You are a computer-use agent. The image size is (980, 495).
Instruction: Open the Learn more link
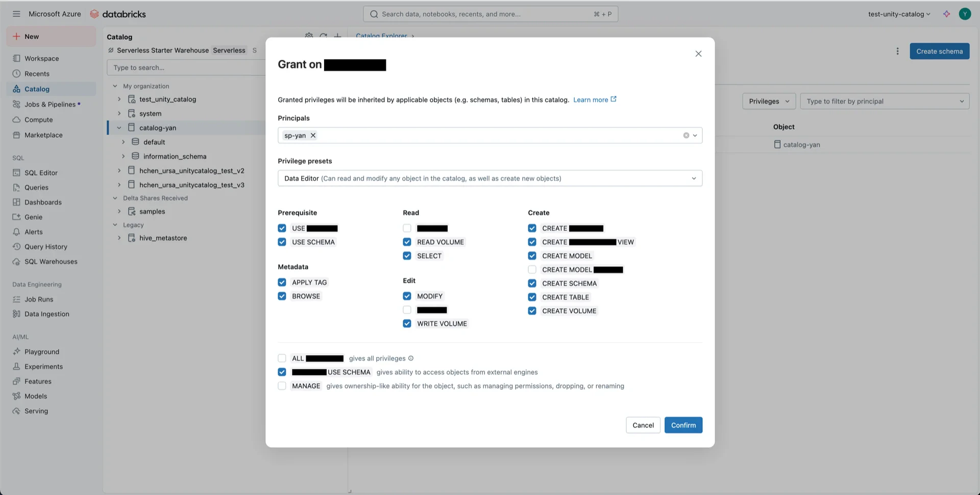595,100
